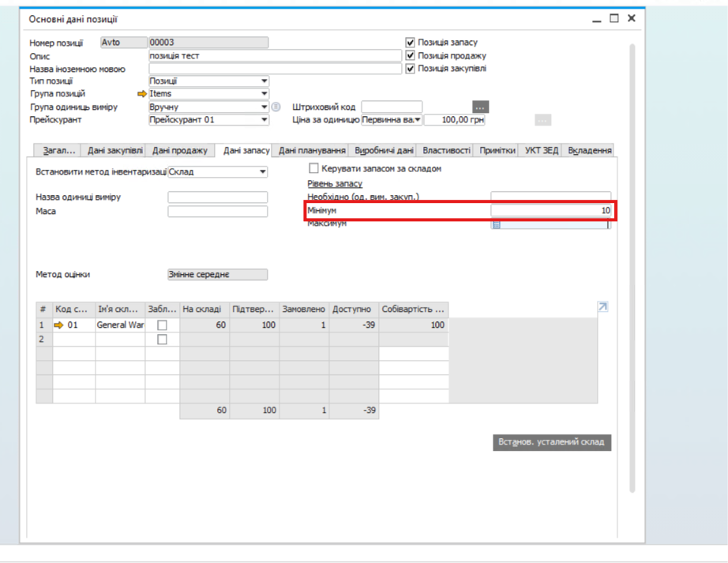Open the unit group info icon beside Вручну
Image resolution: width=728 pixels, height=563 pixels.
tap(276, 107)
